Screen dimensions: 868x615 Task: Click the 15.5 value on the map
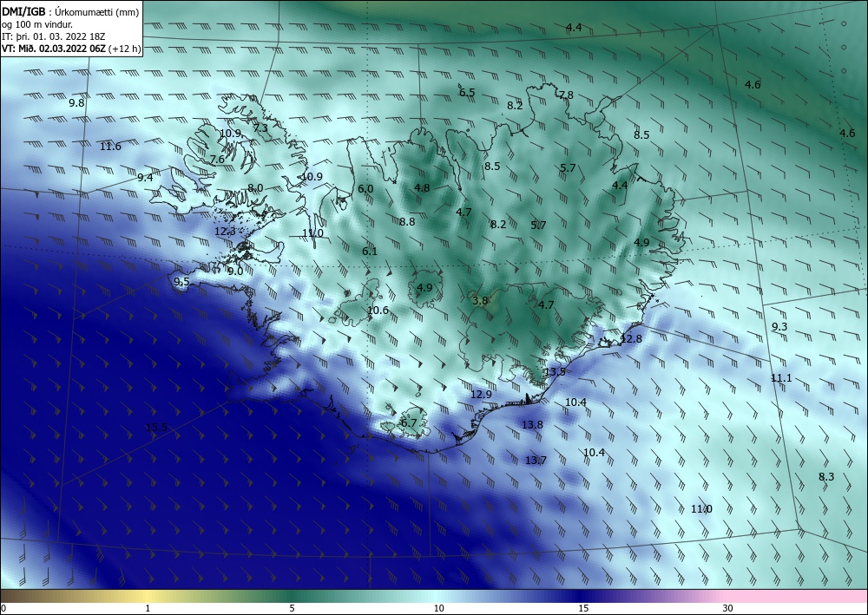(156, 427)
